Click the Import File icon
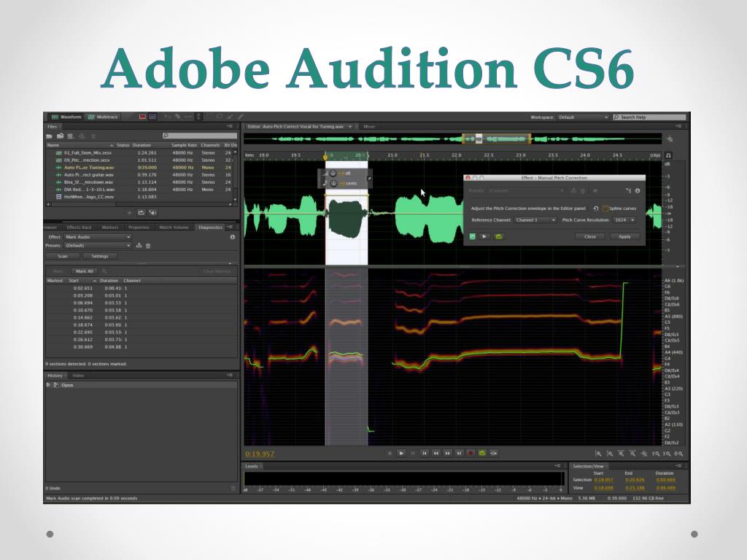The image size is (747, 560). pos(61,136)
